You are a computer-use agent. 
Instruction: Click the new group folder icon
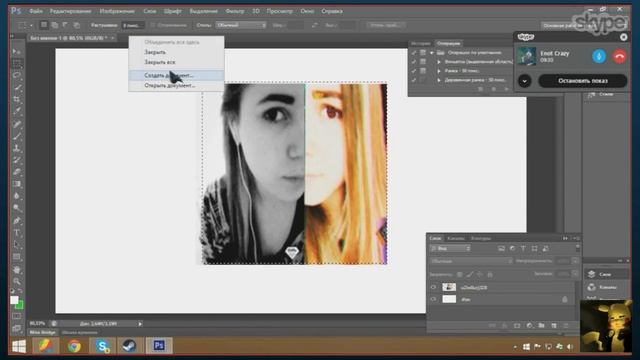click(x=541, y=326)
